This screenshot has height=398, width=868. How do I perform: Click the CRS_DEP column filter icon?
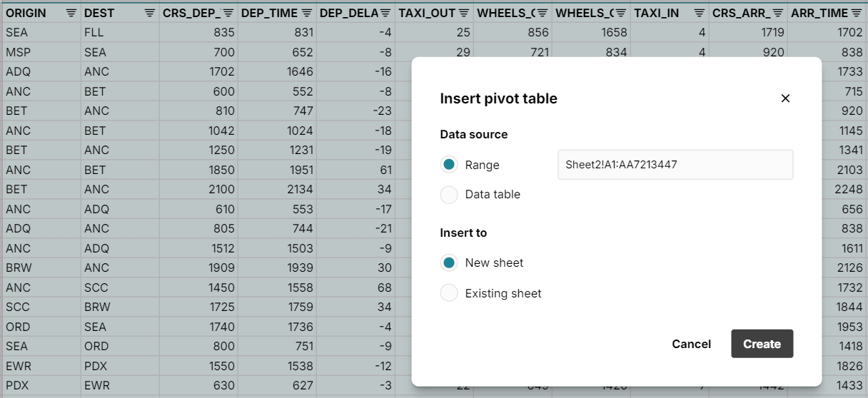pyautogui.click(x=228, y=13)
